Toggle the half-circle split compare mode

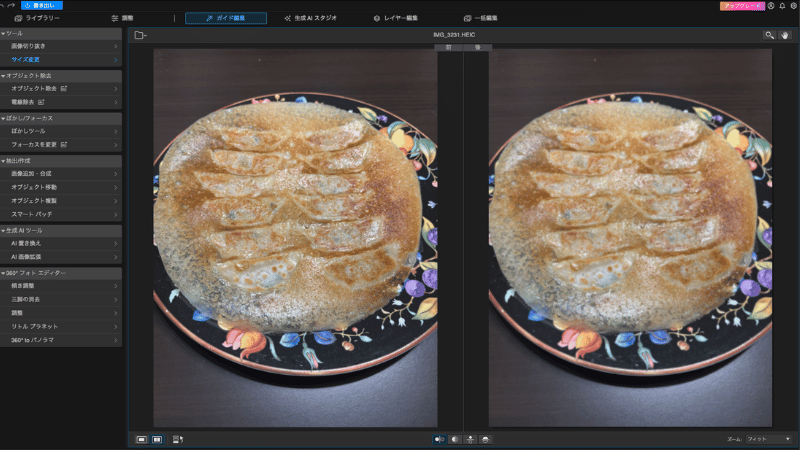click(455, 439)
